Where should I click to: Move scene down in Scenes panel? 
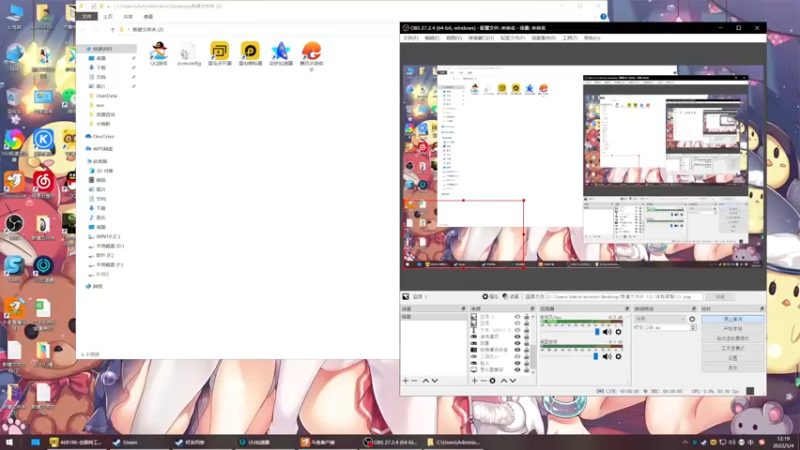coord(435,381)
